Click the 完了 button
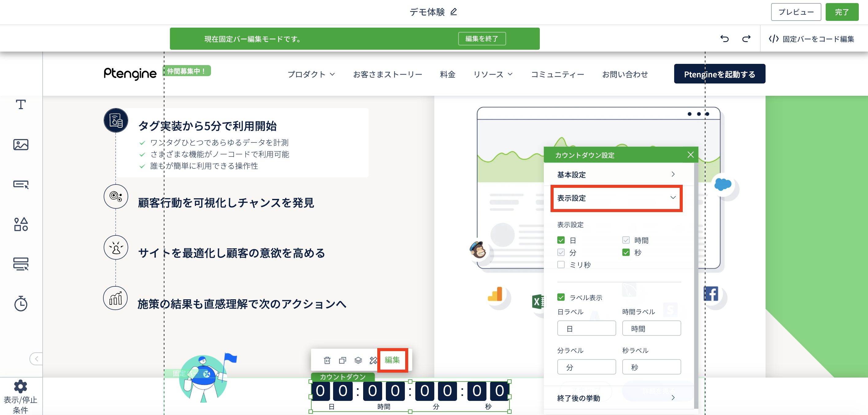The image size is (868, 415). pyautogui.click(x=842, y=12)
